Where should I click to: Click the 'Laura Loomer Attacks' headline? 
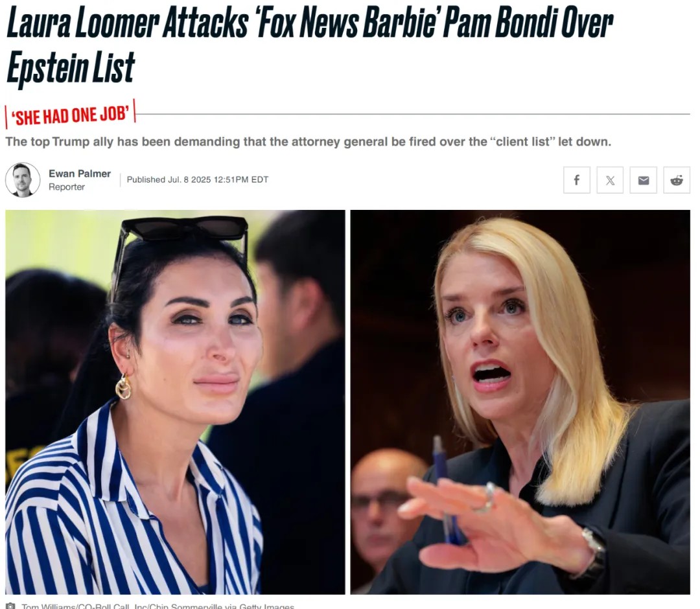[x=127, y=23]
